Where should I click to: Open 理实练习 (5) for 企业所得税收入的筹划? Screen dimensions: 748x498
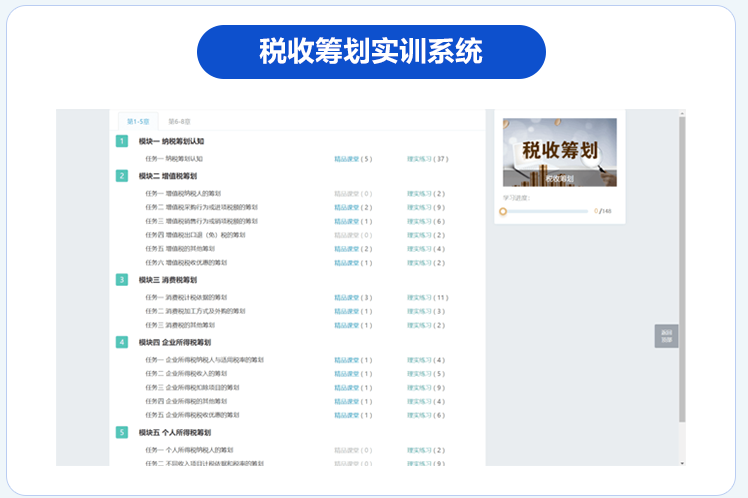click(x=426, y=374)
